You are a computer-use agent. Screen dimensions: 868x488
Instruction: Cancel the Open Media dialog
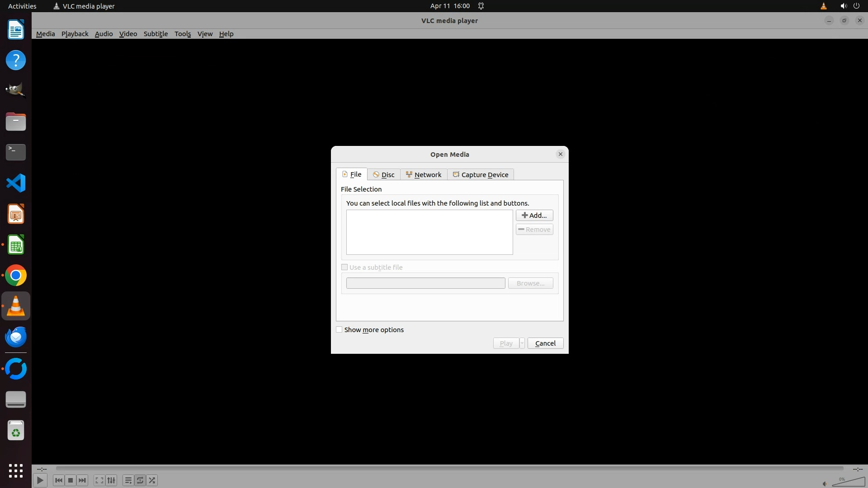tap(545, 343)
